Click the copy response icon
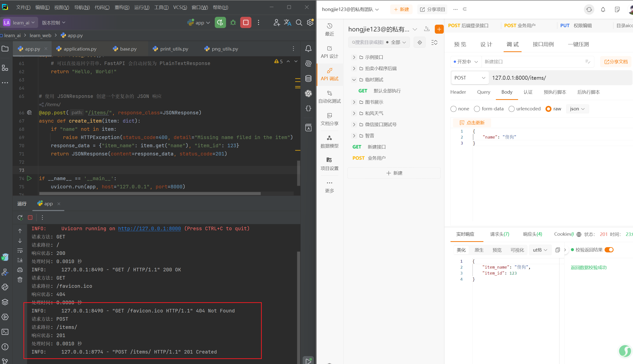633x364 pixels. click(557, 250)
